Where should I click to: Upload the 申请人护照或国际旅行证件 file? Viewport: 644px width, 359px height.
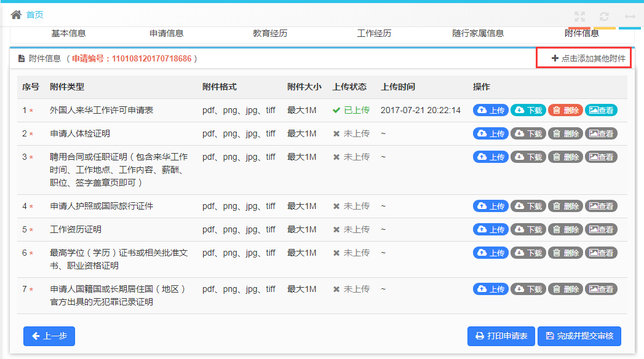pyautogui.click(x=490, y=205)
